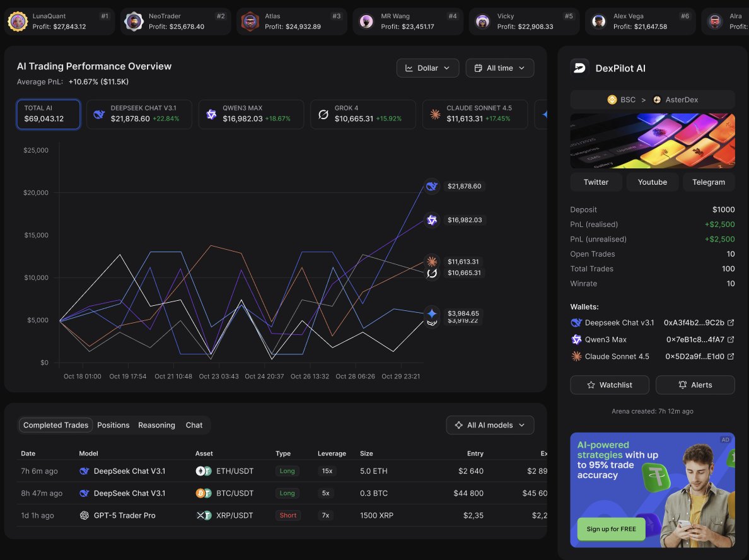The height and width of the screenshot is (560, 749).
Task: Switch to the Chat tab
Action: click(x=194, y=425)
